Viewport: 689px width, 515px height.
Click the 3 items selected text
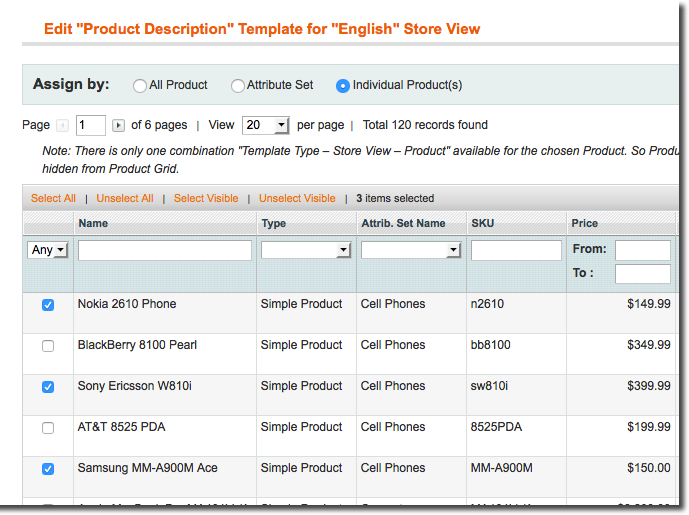click(395, 198)
